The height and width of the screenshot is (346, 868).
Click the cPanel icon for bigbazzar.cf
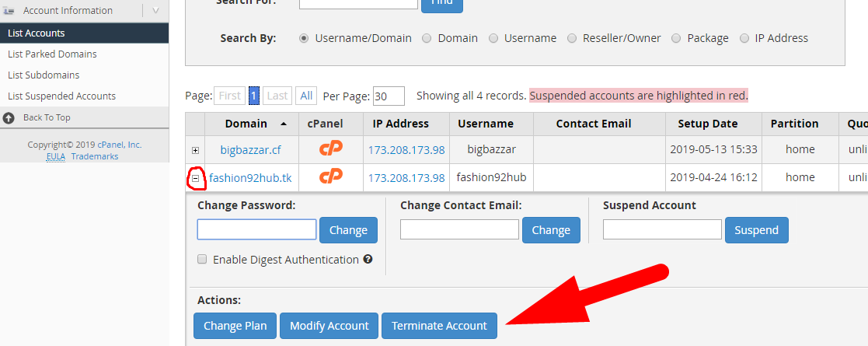tap(331, 149)
